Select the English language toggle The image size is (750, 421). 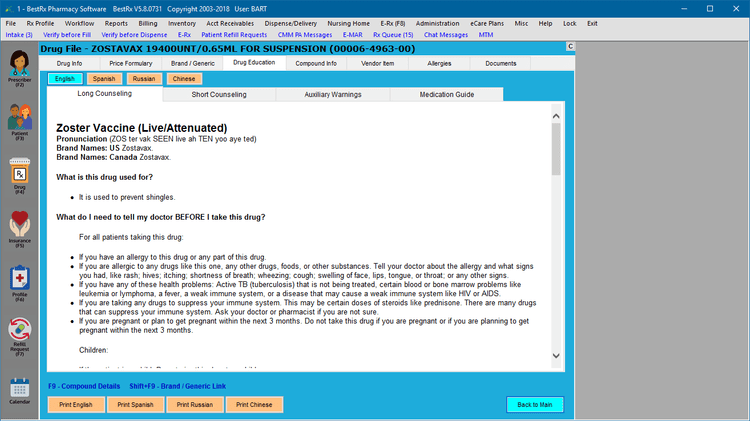[65, 78]
